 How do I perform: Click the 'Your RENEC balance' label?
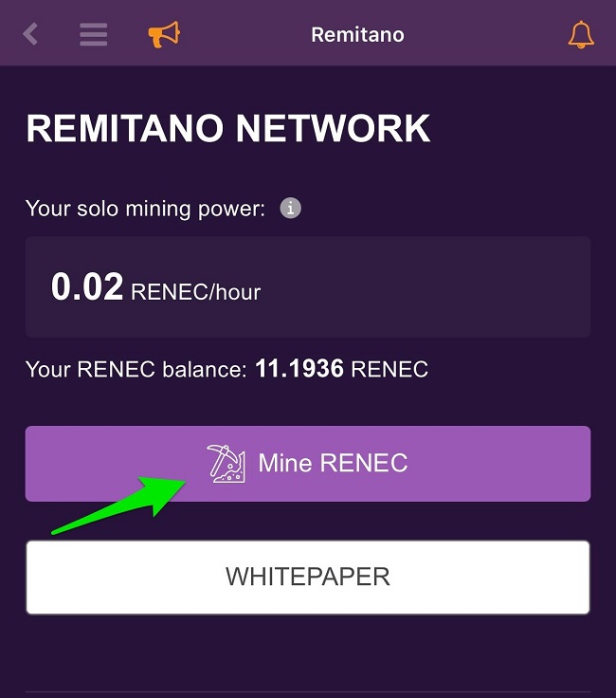(136, 369)
